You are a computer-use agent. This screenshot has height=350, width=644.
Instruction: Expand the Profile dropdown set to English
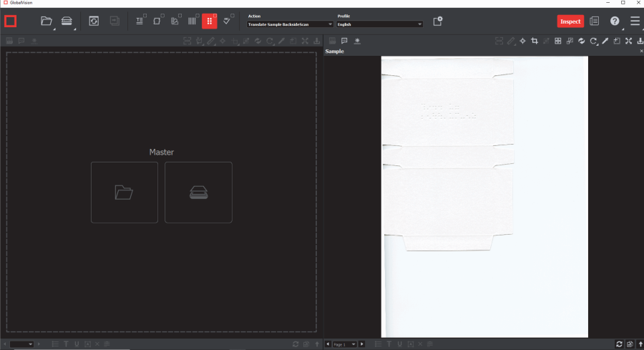point(379,24)
